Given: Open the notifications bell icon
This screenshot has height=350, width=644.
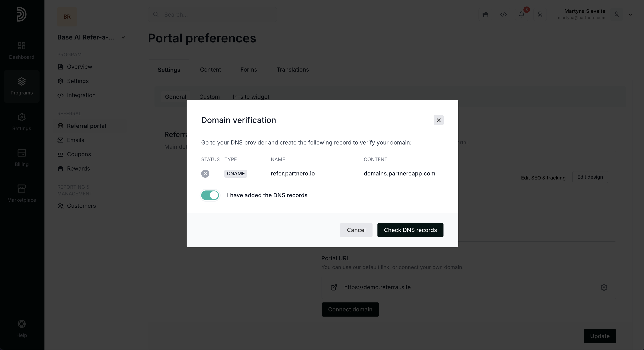Looking at the screenshot, I should (x=522, y=15).
